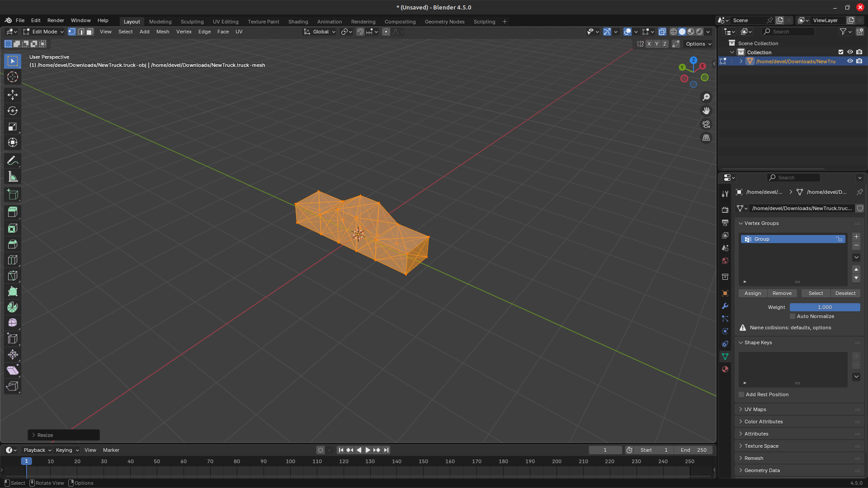
Task: Expand the UV Maps panel
Action: click(x=755, y=409)
